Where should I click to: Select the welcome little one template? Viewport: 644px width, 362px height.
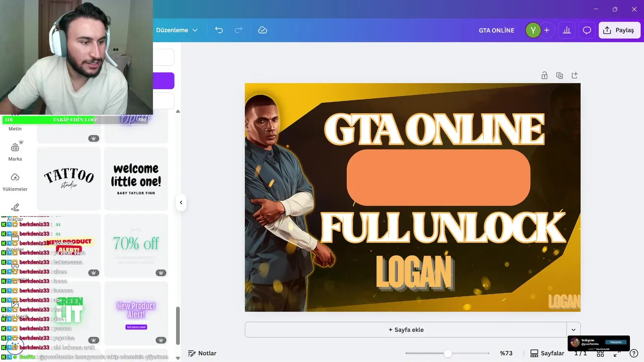(136, 178)
